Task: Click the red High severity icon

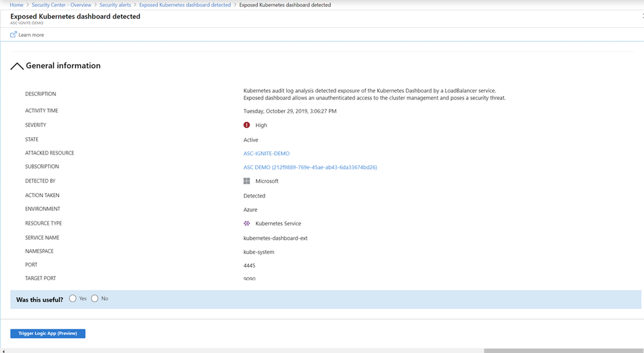Action: pos(246,125)
